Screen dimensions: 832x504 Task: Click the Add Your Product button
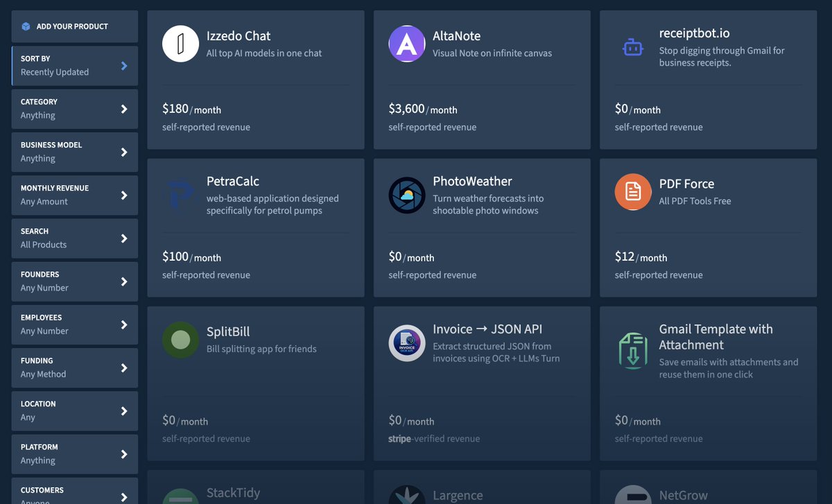click(x=75, y=26)
